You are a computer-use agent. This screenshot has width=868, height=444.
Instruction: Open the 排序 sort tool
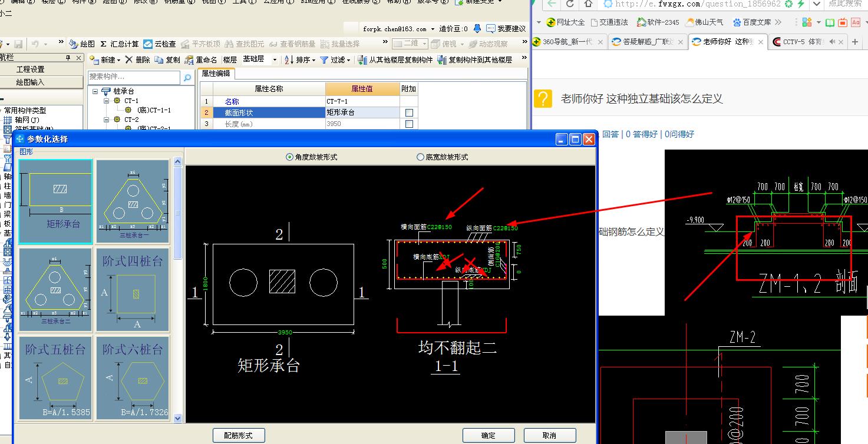(x=299, y=60)
